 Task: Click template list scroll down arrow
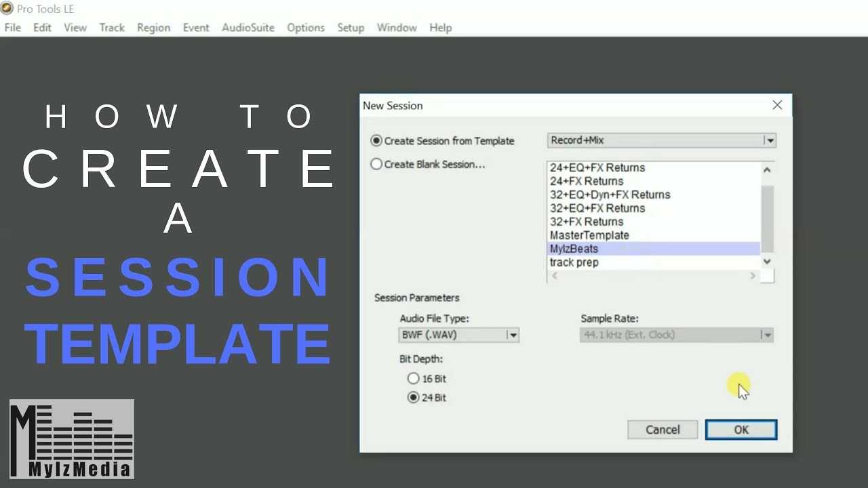pyautogui.click(x=767, y=262)
